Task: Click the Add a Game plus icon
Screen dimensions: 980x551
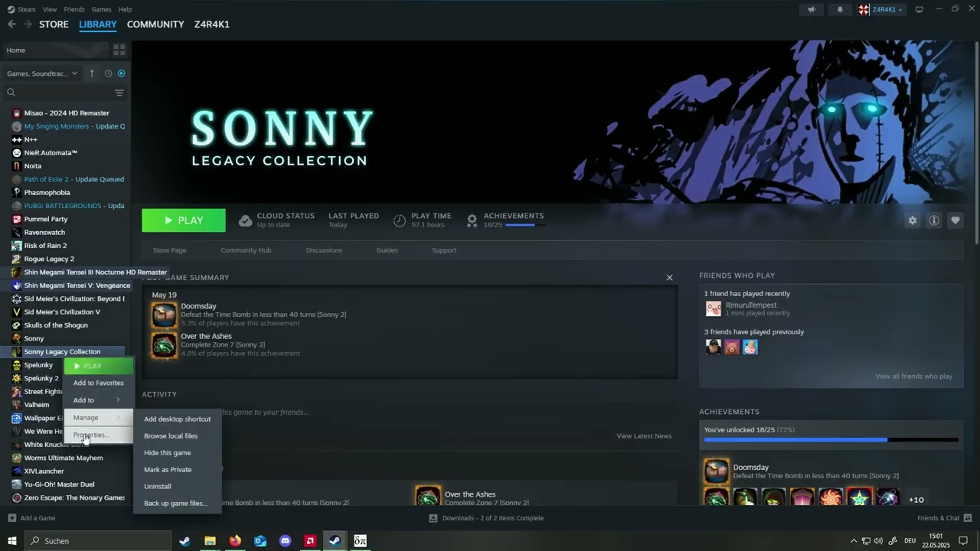Action: coord(11,518)
